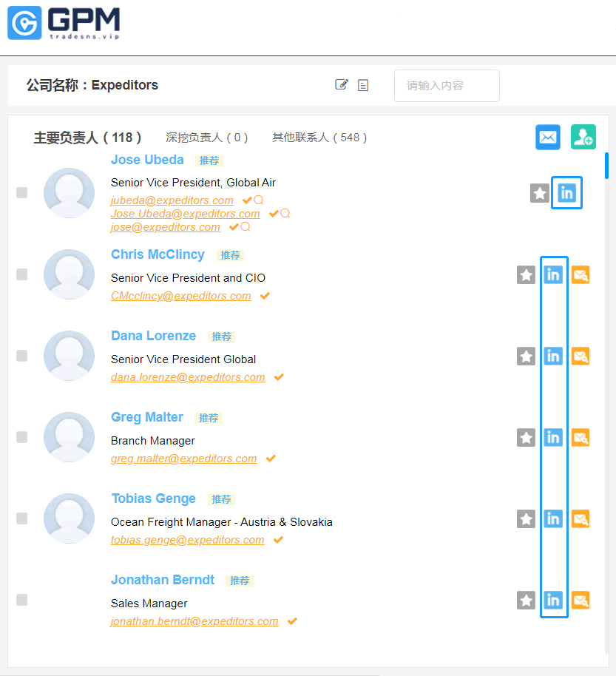Click the orange mail search icon for Greg Malter
Image resolution: width=616 pixels, height=676 pixels.
click(581, 438)
